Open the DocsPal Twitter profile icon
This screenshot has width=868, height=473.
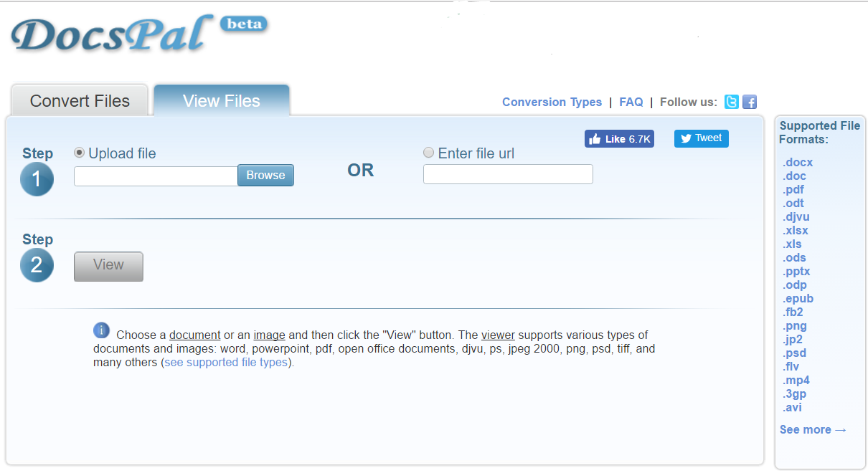tap(732, 102)
